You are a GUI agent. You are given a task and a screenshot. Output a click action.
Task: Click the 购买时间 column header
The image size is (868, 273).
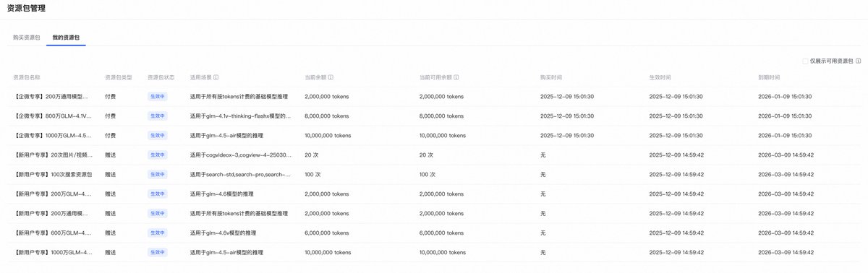(x=551, y=77)
